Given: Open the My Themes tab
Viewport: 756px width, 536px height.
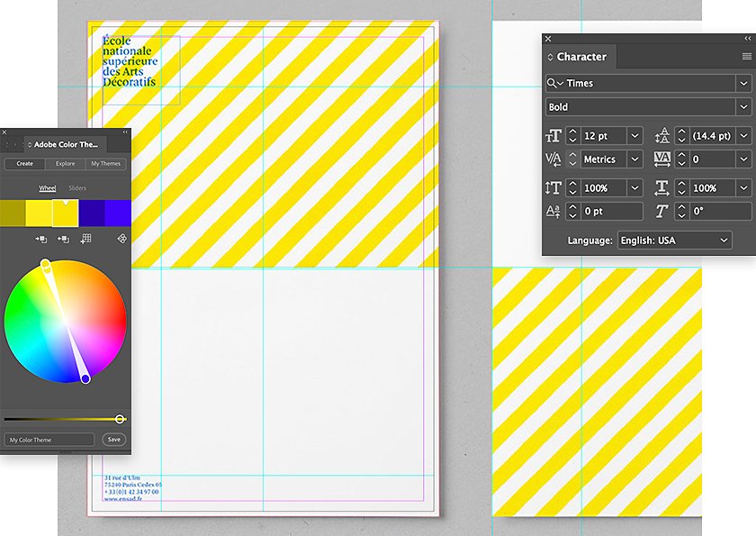Looking at the screenshot, I should [105, 164].
